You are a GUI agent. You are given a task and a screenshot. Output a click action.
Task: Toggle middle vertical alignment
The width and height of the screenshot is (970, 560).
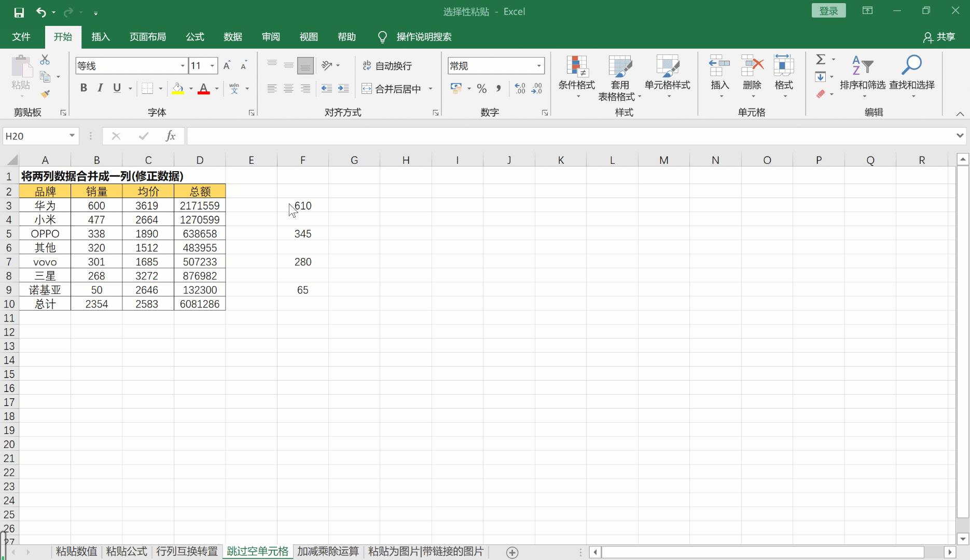coord(289,65)
